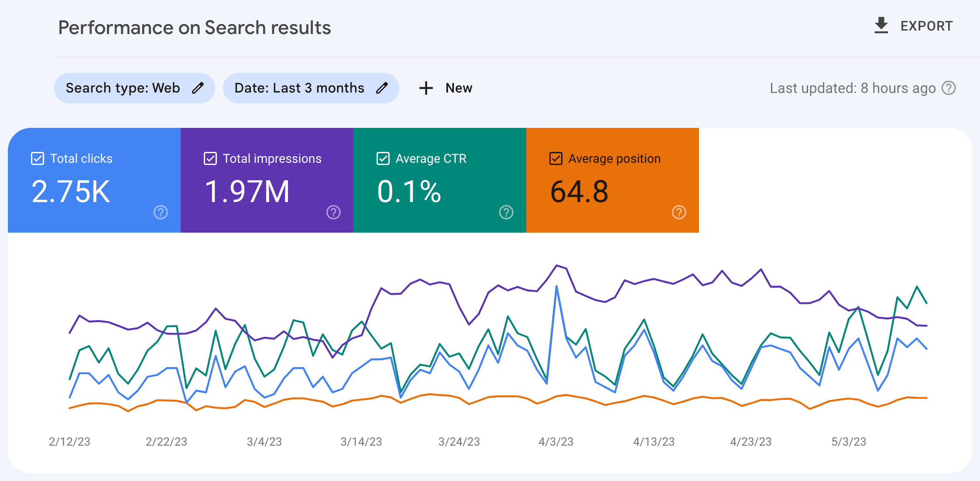Open the Search type: Web filter
Image resolution: width=980 pixels, height=481 pixels.
point(123,88)
